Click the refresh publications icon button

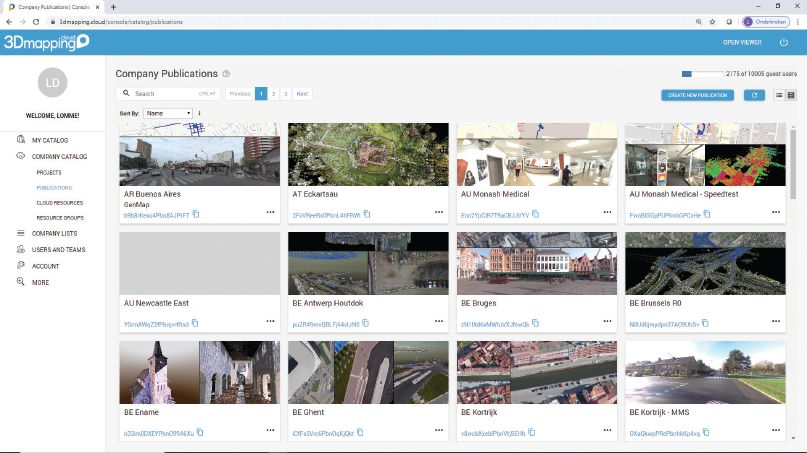click(x=753, y=95)
